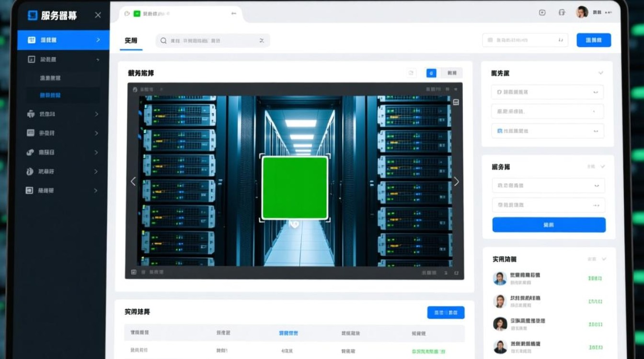Screen dimensions: 644x359
Task: Click the search magnifier icon in search bar
Action: pos(164,41)
